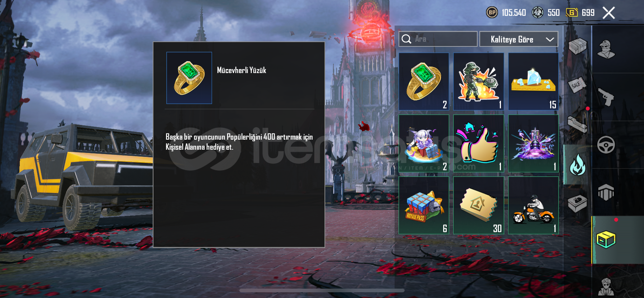
Task: Open the yellow box inventory category
Action: [x=606, y=240]
